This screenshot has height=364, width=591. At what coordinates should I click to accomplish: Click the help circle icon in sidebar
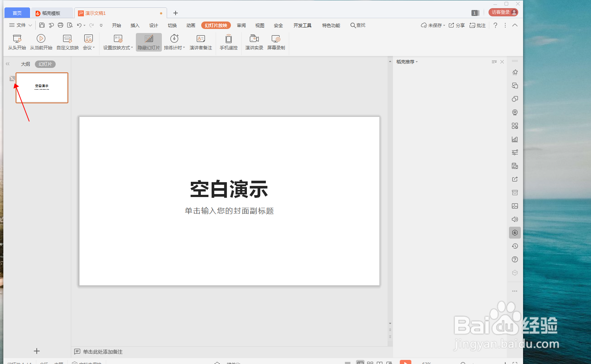coord(515,259)
